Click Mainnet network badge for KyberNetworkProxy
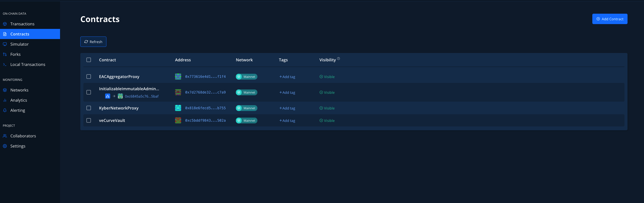 point(247,108)
